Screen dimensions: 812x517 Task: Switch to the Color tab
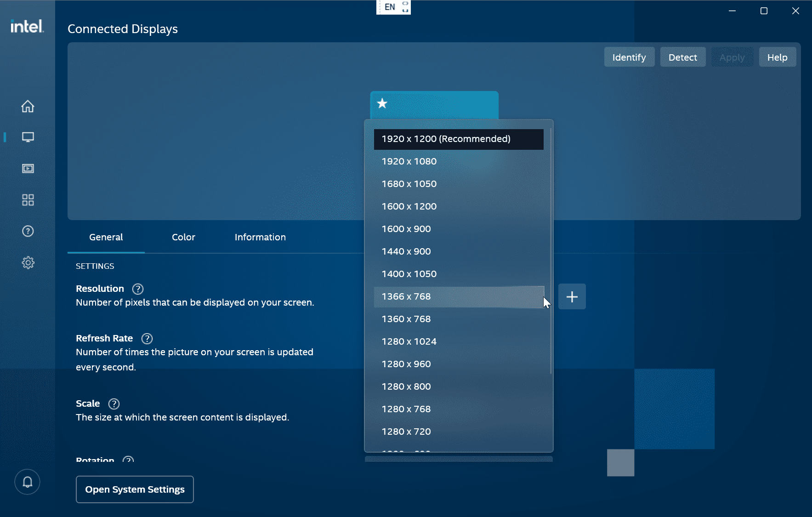click(x=183, y=237)
